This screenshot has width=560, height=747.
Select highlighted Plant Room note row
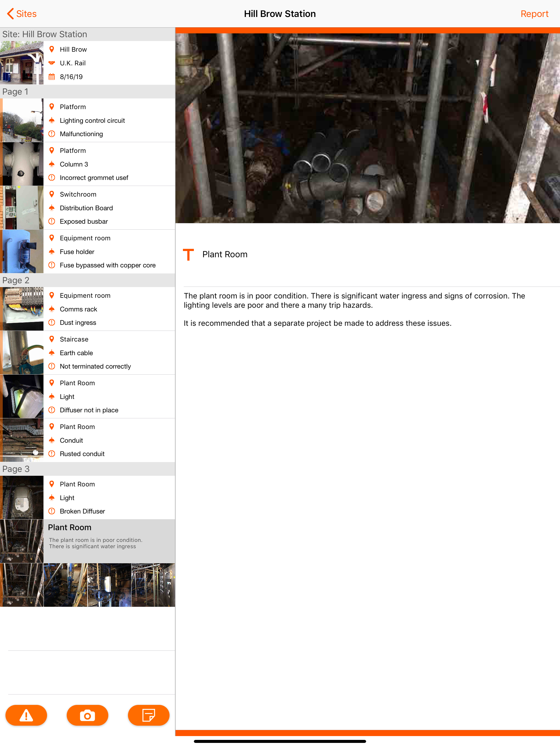point(87,541)
